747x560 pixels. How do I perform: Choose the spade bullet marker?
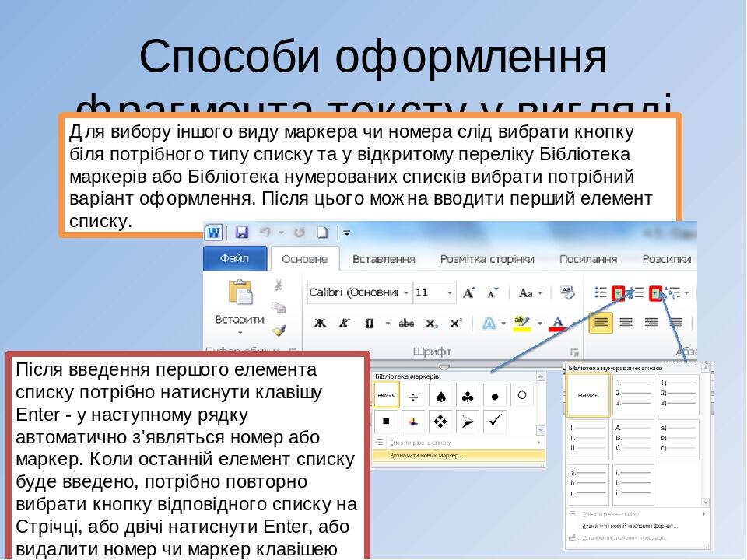click(x=440, y=396)
